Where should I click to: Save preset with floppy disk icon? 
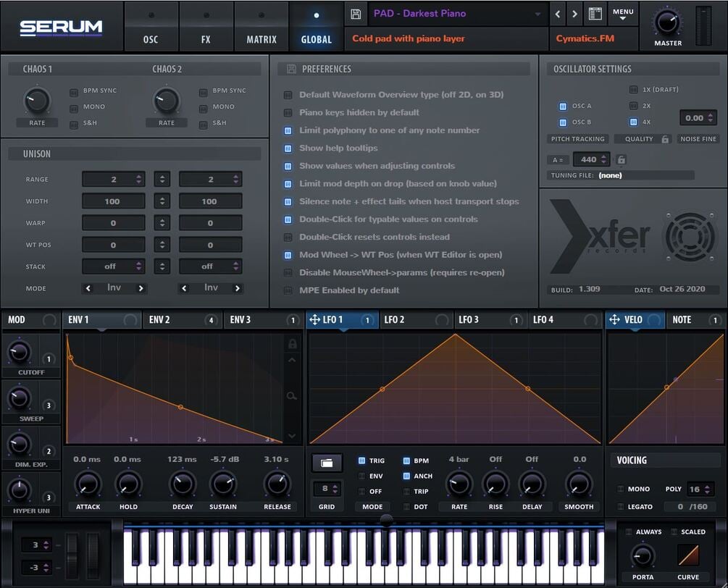[356, 14]
